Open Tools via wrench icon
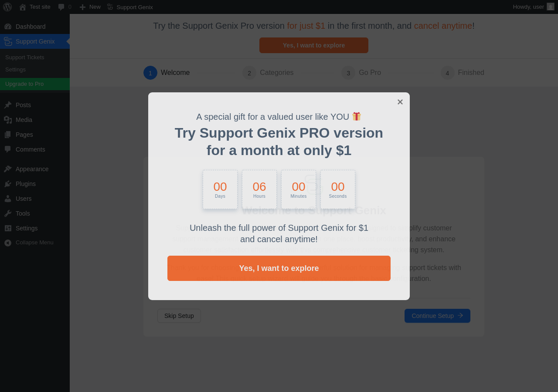The height and width of the screenshot is (392, 558). click(8, 213)
